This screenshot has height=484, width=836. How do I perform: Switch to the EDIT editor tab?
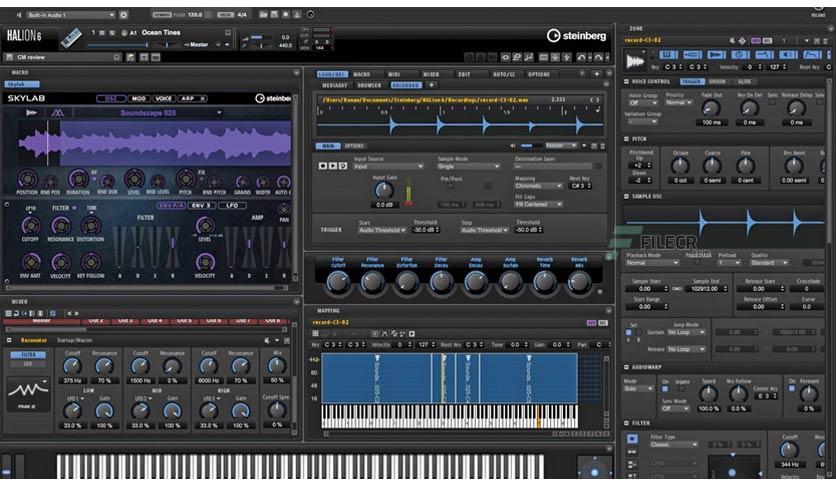pos(464,75)
